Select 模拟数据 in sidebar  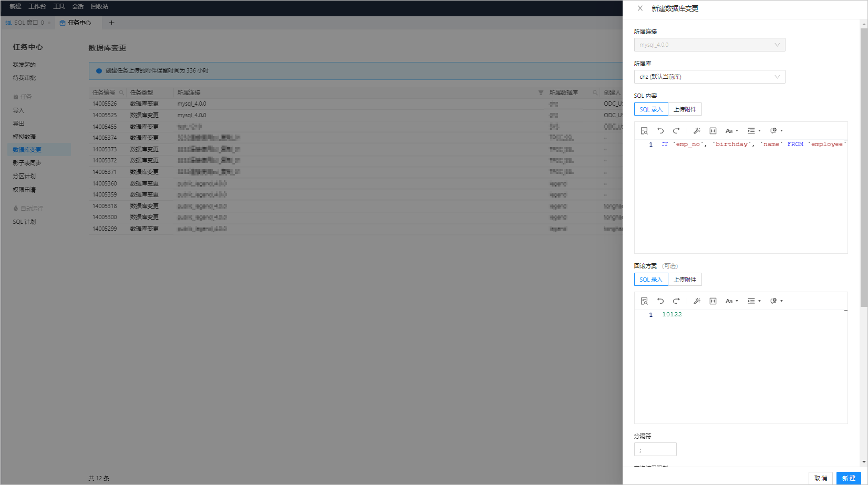(x=24, y=137)
